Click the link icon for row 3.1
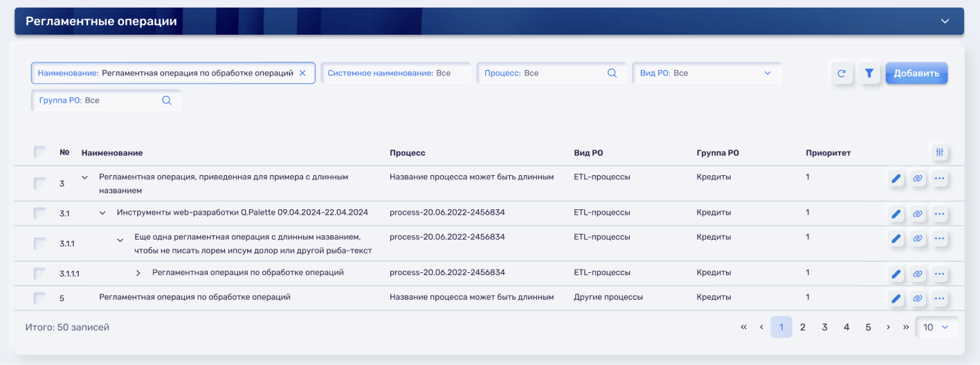Viewport: 980px width, 365px height. pyautogui.click(x=918, y=214)
